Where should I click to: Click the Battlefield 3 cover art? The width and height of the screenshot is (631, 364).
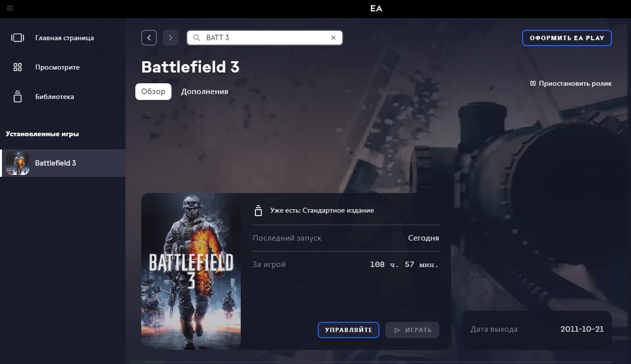tap(191, 271)
